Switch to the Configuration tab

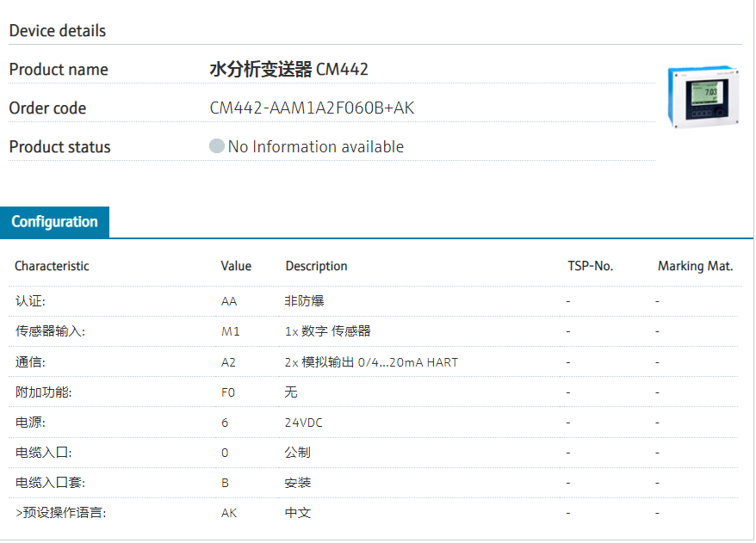(55, 222)
